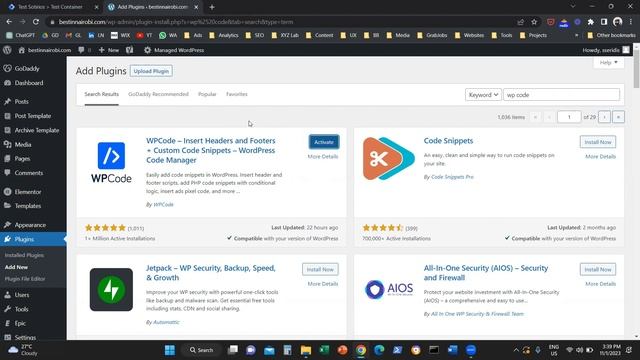Install the All-In-One Security plugin
The image size is (640, 360).
[x=598, y=269]
